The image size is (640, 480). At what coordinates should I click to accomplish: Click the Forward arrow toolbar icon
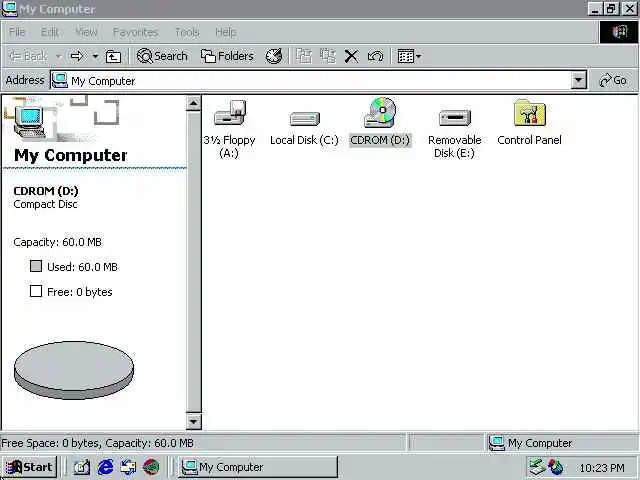pos(77,56)
